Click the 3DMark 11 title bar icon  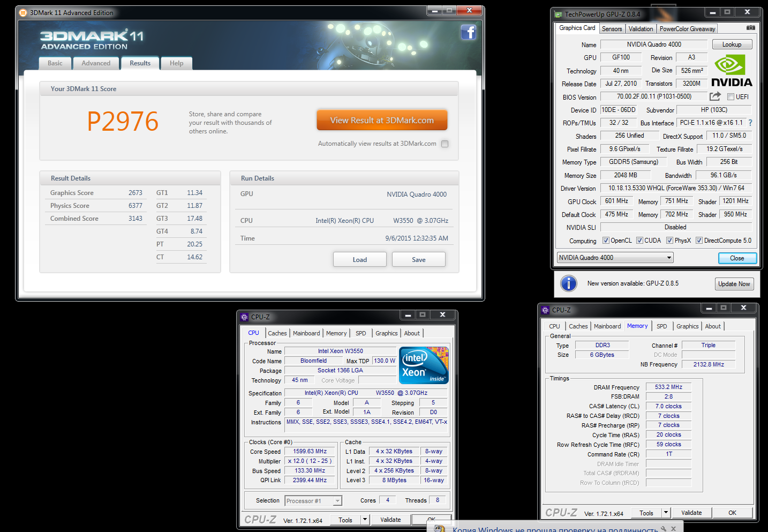tap(24, 13)
